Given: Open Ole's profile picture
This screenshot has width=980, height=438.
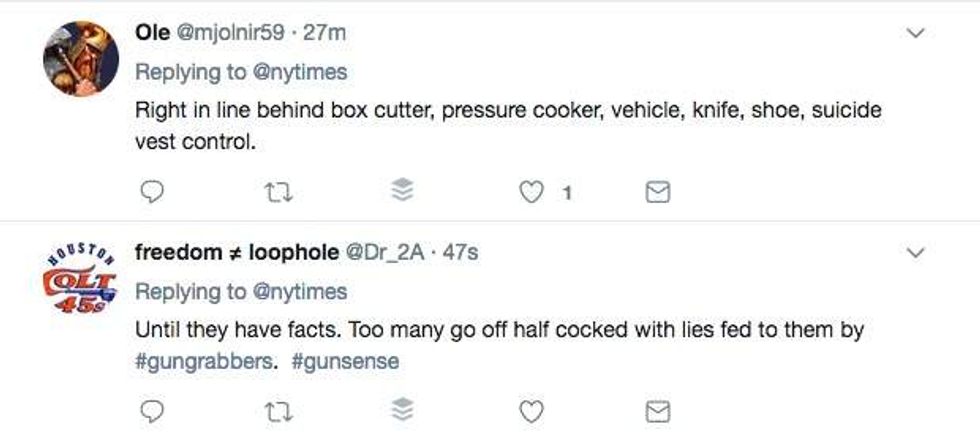Looking at the screenshot, I should coord(80,58).
